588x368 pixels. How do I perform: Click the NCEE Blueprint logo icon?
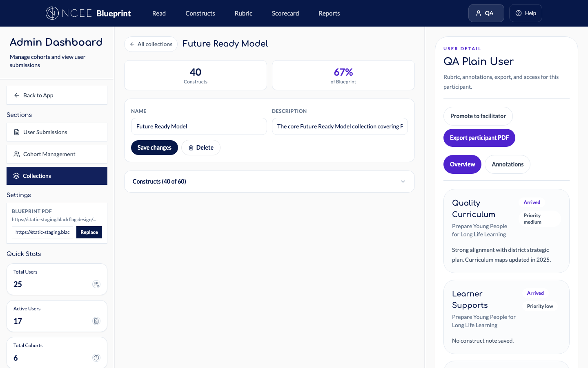[x=52, y=13]
